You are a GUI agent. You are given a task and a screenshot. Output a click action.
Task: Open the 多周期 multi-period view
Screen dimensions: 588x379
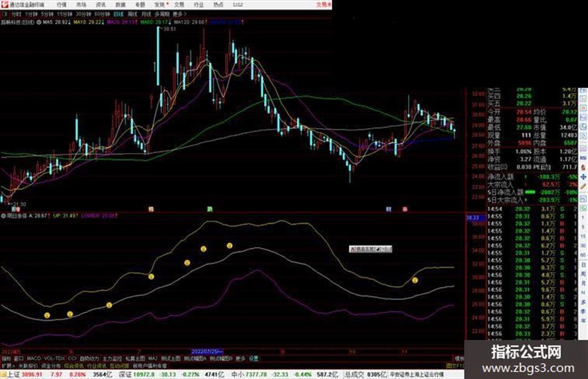(162, 14)
